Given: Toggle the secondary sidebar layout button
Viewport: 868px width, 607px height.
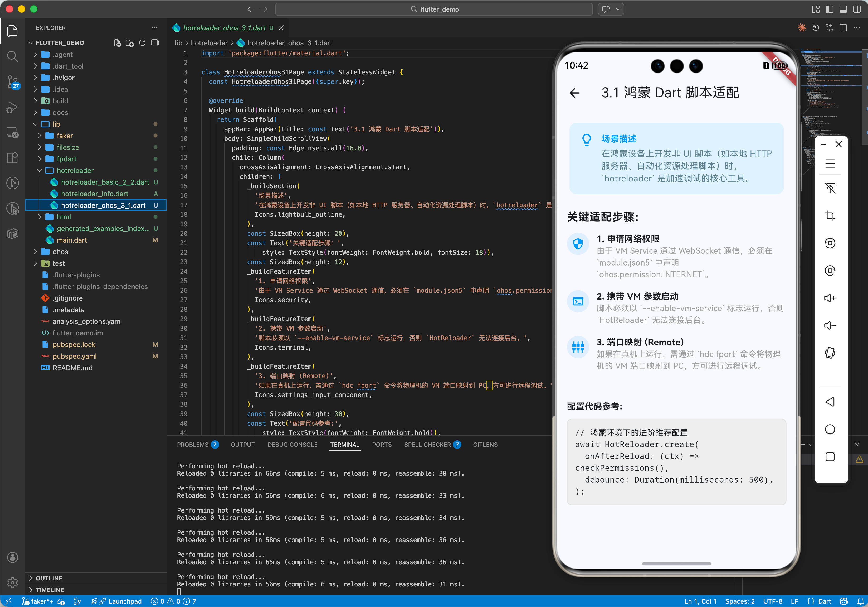Looking at the screenshot, I should pos(857,9).
